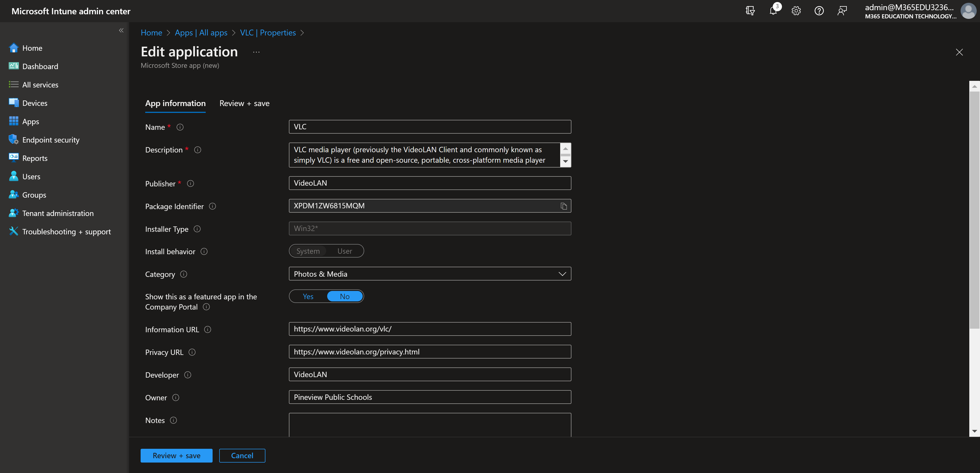Open the more options ellipsis beside title
The width and height of the screenshot is (980, 473).
pyautogui.click(x=256, y=52)
